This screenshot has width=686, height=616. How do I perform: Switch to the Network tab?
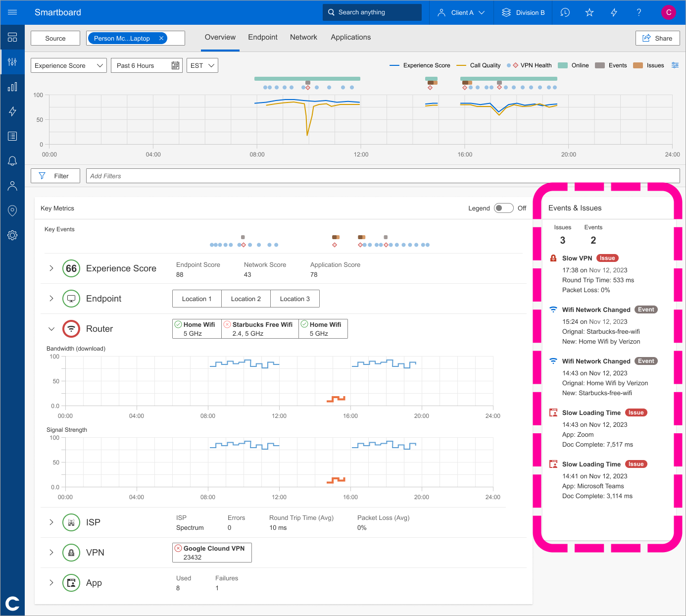[303, 37]
